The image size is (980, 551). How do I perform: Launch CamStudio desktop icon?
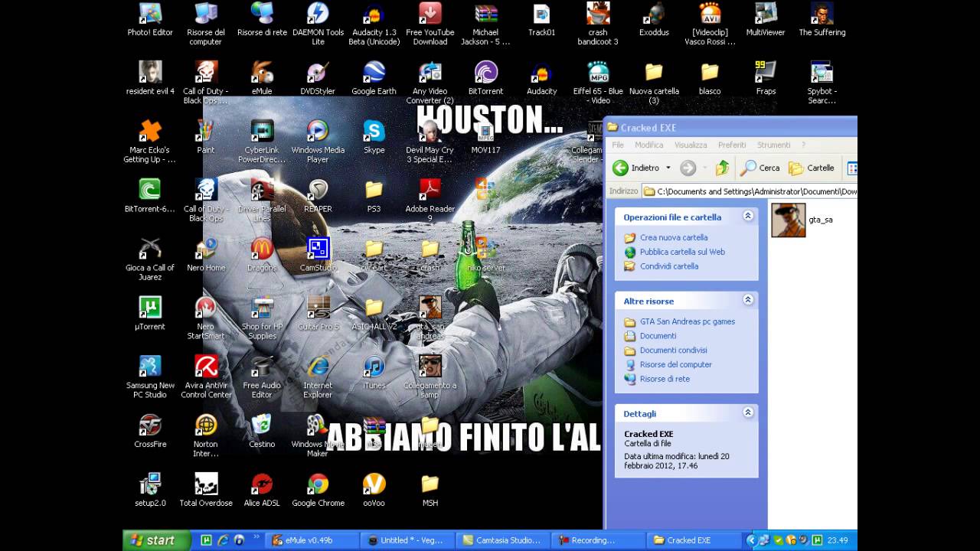[x=318, y=249]
